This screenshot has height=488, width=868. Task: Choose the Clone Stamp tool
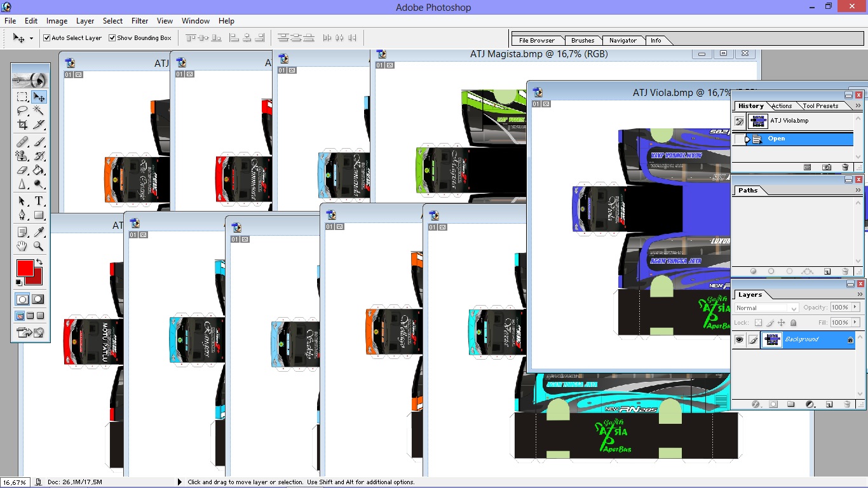tap(22, 156)
